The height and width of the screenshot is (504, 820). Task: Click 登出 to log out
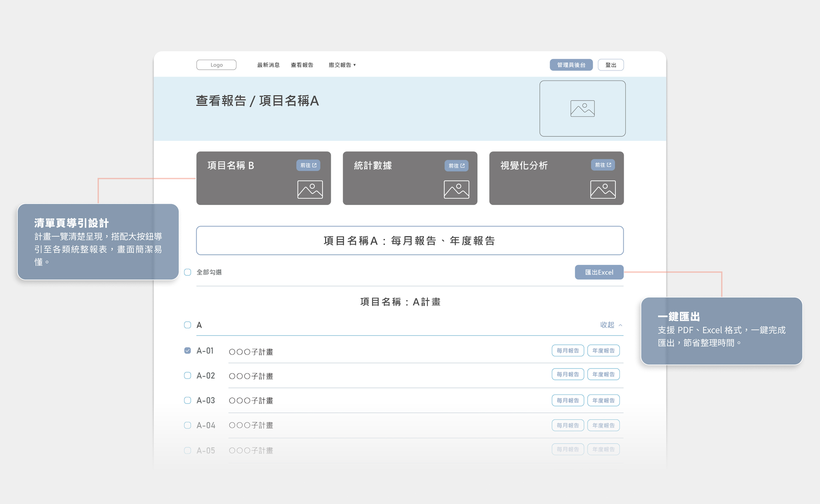(x=611, y=65)
